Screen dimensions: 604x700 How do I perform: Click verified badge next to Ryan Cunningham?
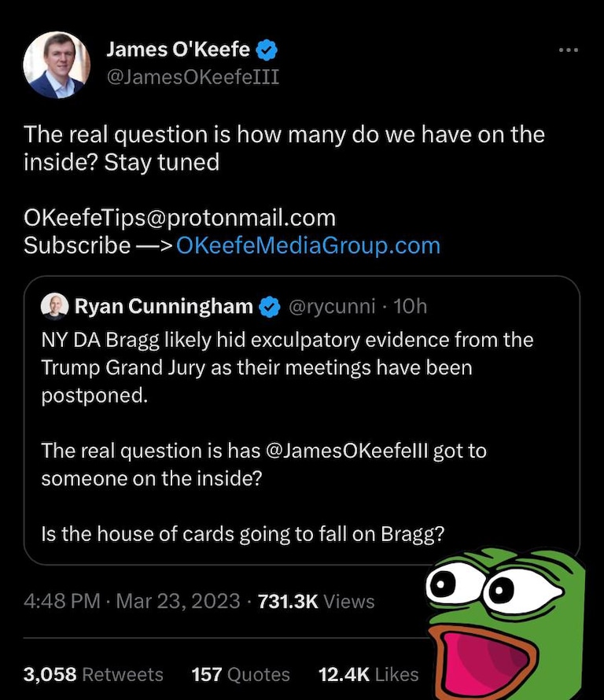click(269, 307)
